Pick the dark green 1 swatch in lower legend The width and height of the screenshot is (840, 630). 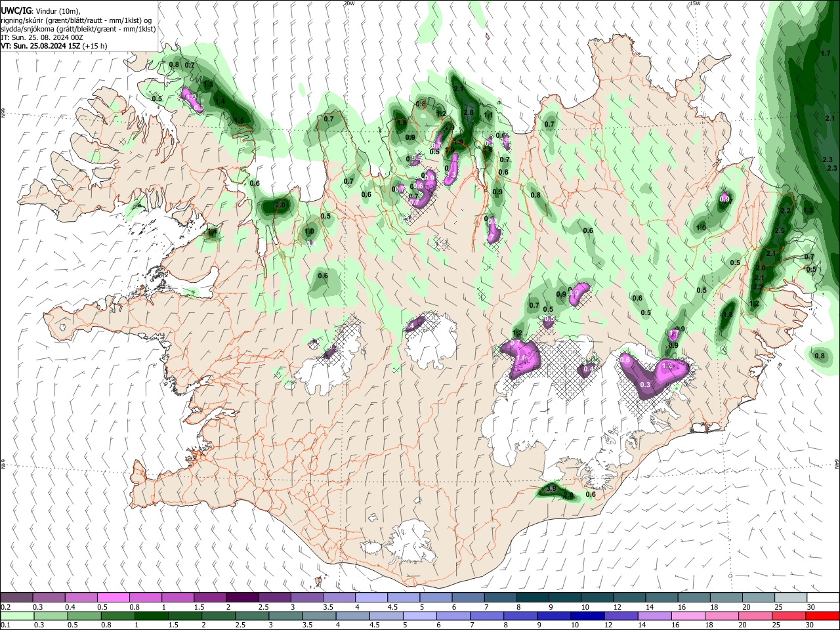tap(151, 616)
